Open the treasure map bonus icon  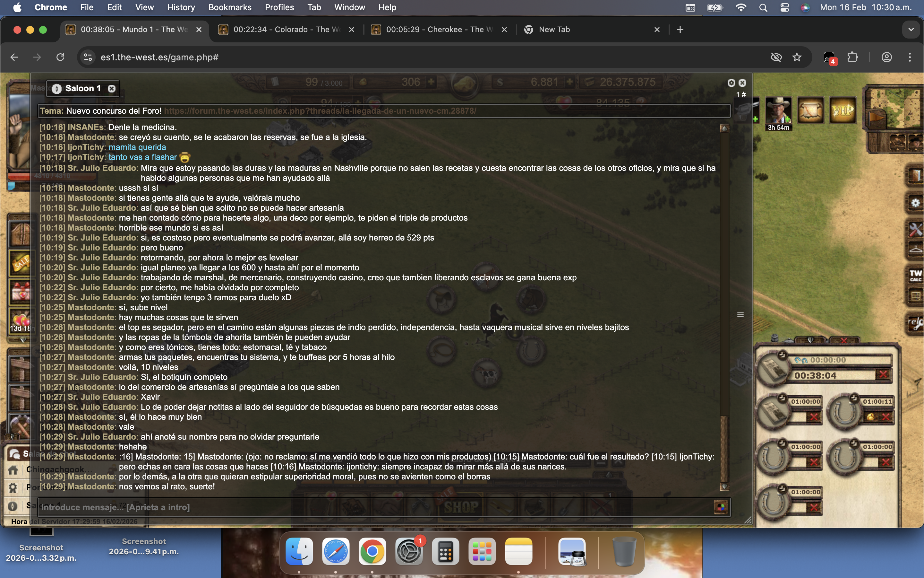pyautogui.click(x=811, y=111)
